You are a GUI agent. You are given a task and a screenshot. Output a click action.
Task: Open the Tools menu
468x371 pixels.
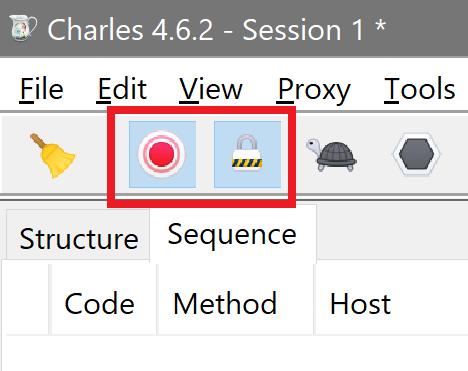tap(419, 89)
